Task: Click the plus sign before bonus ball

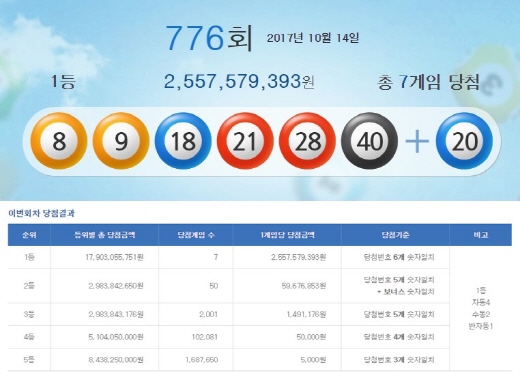Action: pos(417,141)
